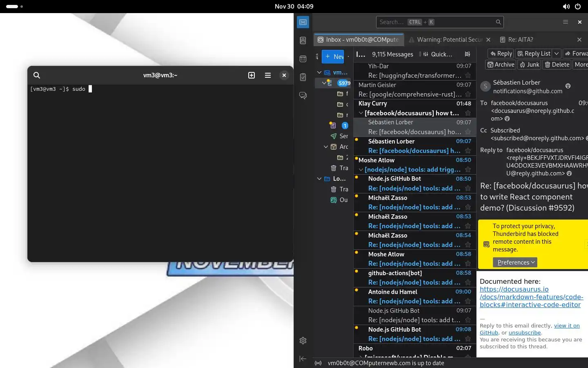Image resolution: width=588 pixels, height=368 pixels.
Task: Select the selected Sébastien Lorber message row
Action: tap(414, 127)
